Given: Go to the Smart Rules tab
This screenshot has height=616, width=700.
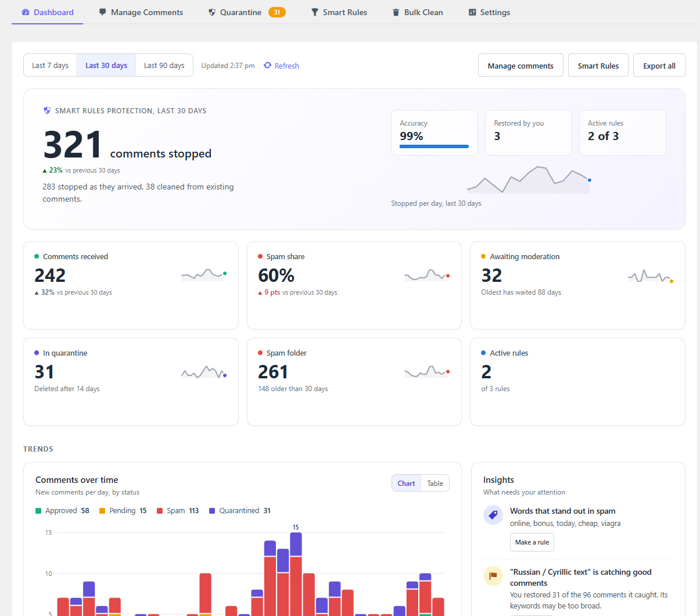Looking at the screenshot, I should (339, 12).
